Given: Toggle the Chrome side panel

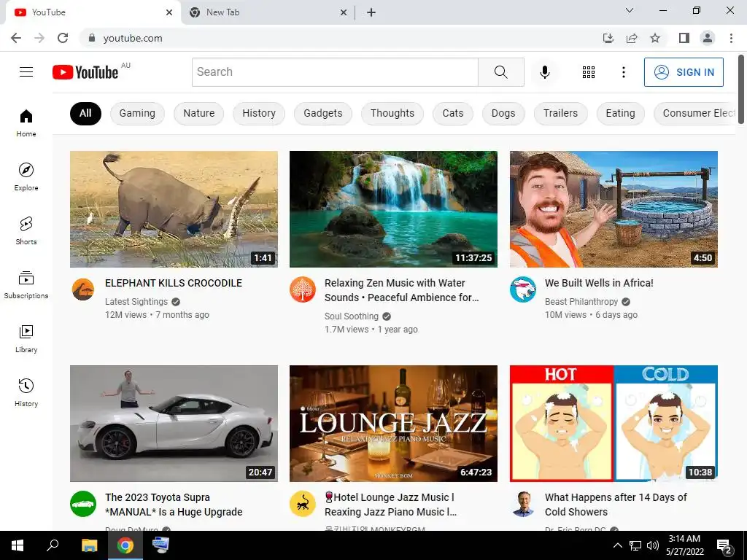Looking at the screenshot, I should tap(684, 38).
